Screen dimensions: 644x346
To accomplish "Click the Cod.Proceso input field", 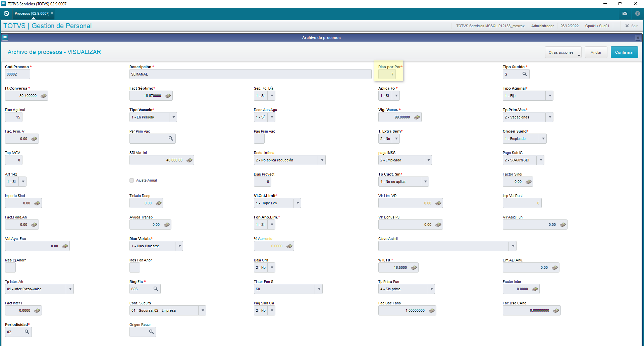I will point(17,74).
